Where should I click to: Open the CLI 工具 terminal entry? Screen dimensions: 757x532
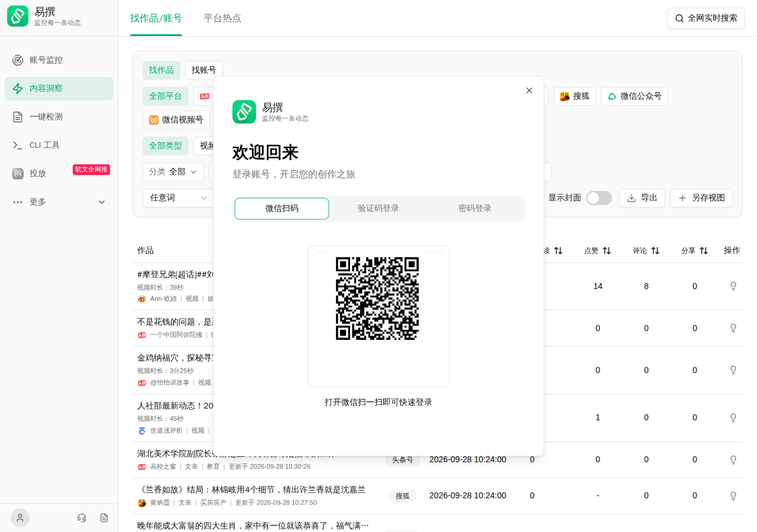click(59, 145)
